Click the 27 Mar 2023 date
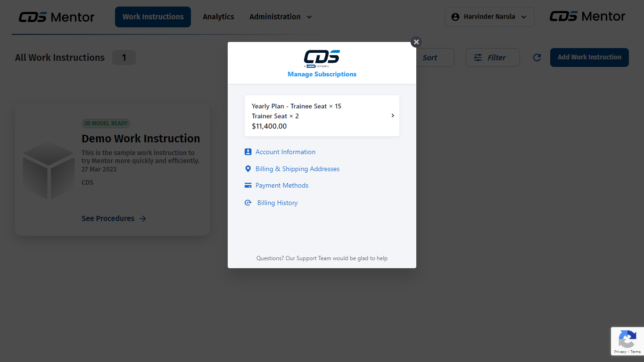The height and width of the screenshot is (362, 644). (x=99, y=169)
